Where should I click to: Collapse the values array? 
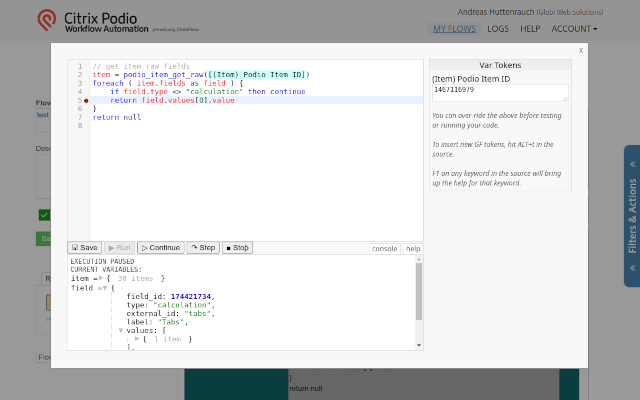coord(121,330)
